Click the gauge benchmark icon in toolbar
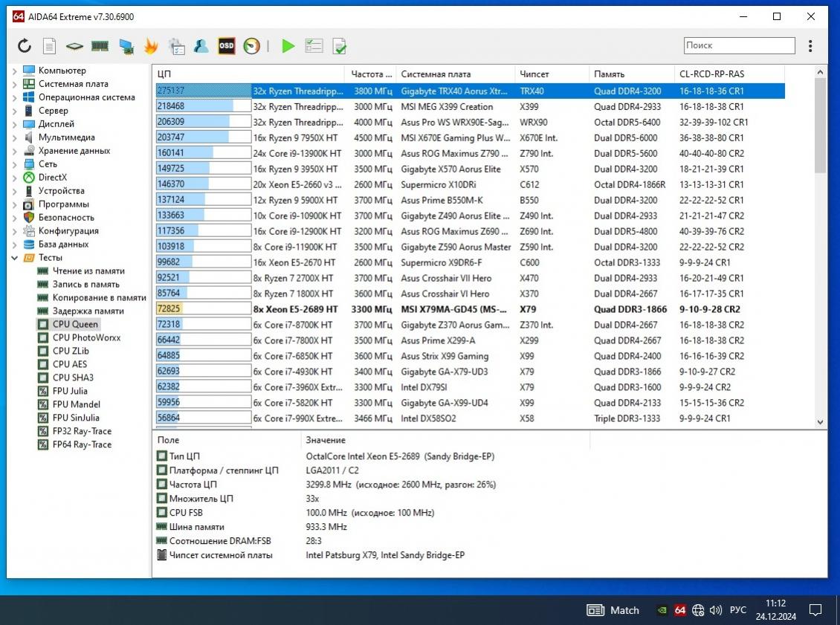 [x=252, y=46]
